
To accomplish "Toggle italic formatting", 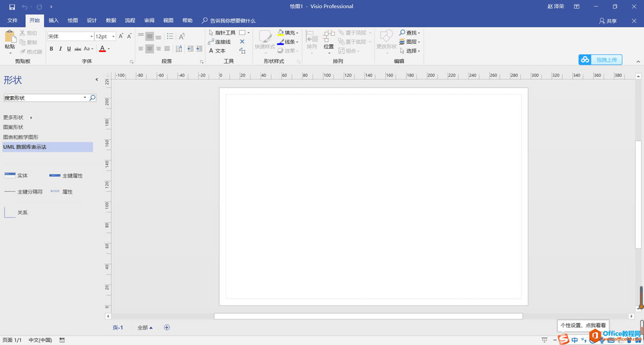I will (59, 49).
